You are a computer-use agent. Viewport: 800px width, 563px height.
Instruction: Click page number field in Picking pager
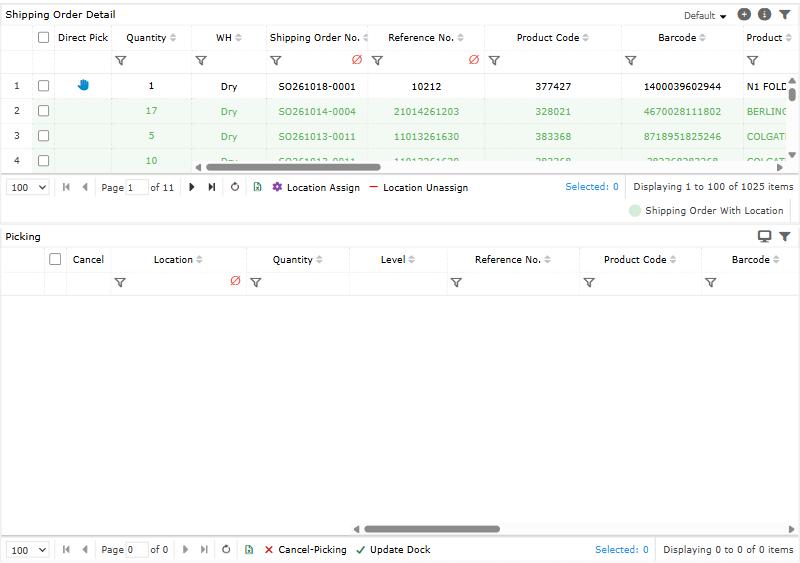click(x=137, y=550)
